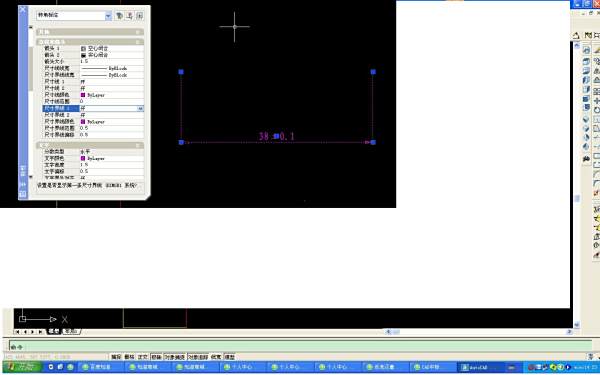Open the object type dropdown at top of properties

[x=74, y=16]
